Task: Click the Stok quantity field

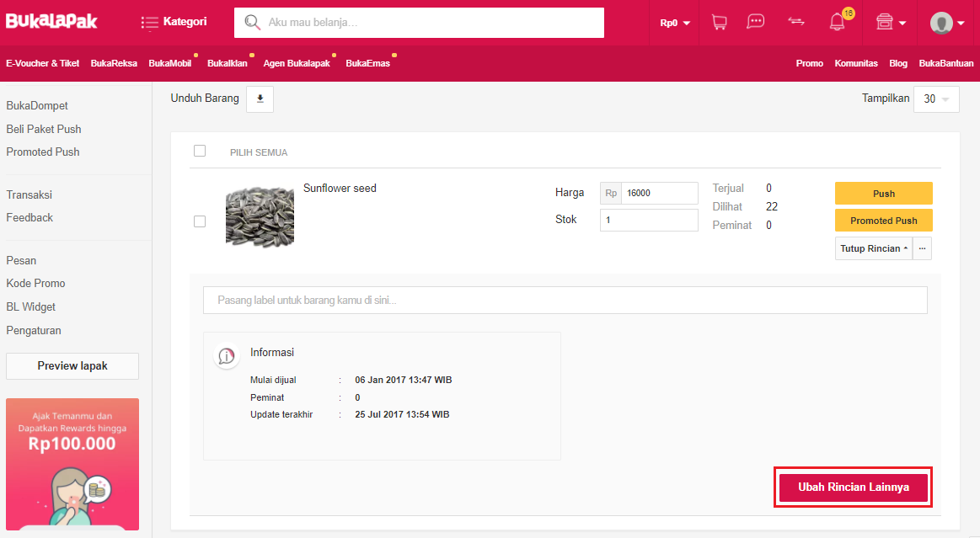Action: 649,220
